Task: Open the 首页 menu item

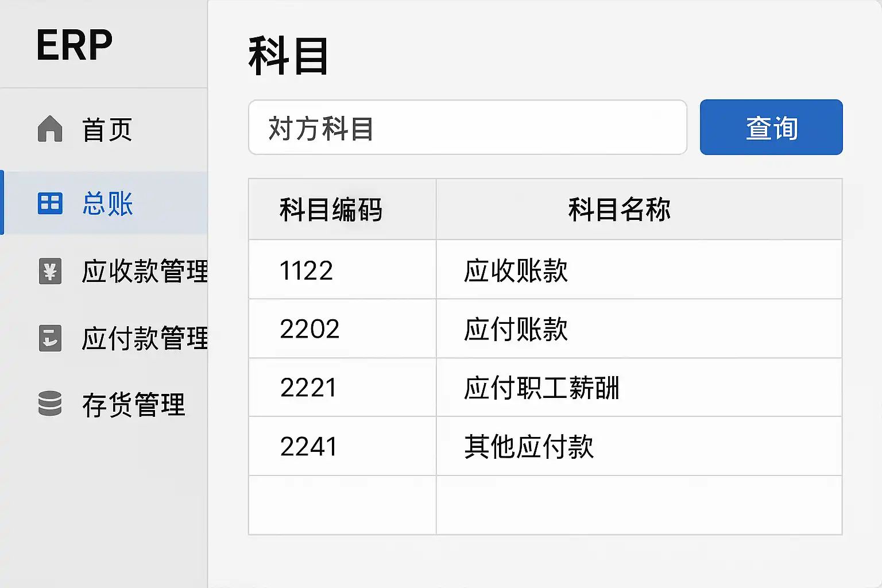Action: [107, 130]
